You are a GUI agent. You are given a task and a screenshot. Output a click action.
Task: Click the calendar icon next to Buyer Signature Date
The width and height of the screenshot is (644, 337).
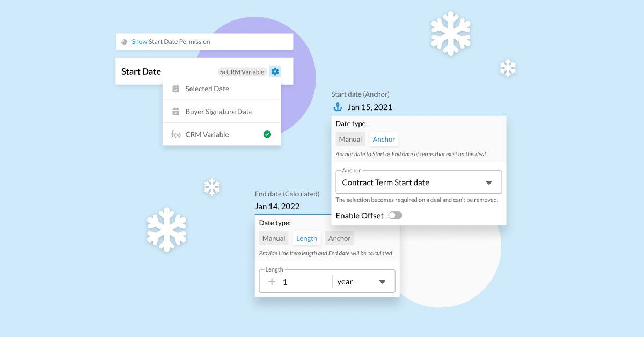tap(175, 112)
